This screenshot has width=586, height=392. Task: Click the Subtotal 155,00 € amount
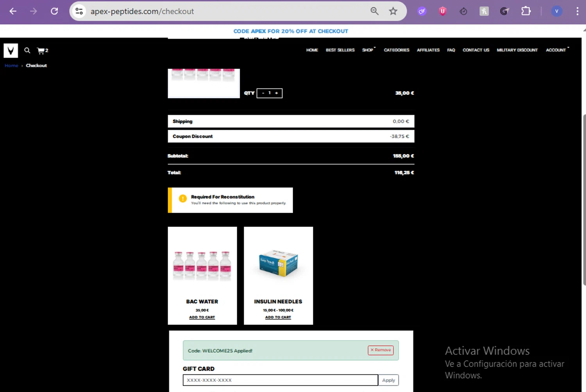pos(404,156)
